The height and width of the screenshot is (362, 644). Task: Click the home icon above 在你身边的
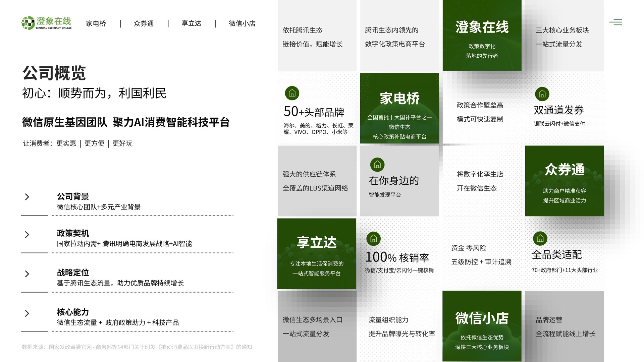[x=377, y=165]
